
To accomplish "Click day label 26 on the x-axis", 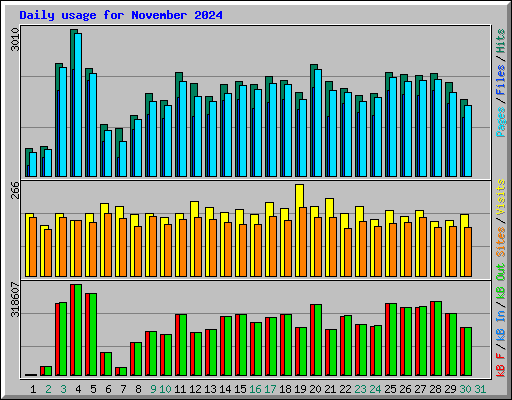I will click(x=405, y=389).
